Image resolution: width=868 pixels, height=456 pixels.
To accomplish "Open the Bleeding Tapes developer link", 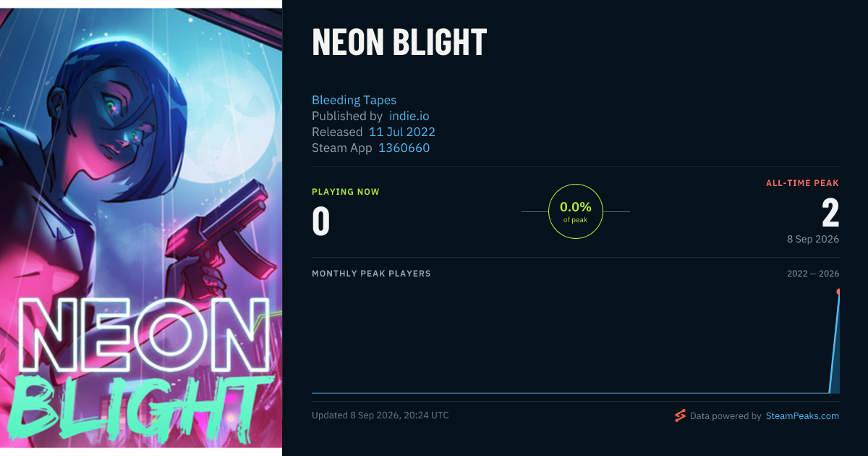I will point(354,100).
